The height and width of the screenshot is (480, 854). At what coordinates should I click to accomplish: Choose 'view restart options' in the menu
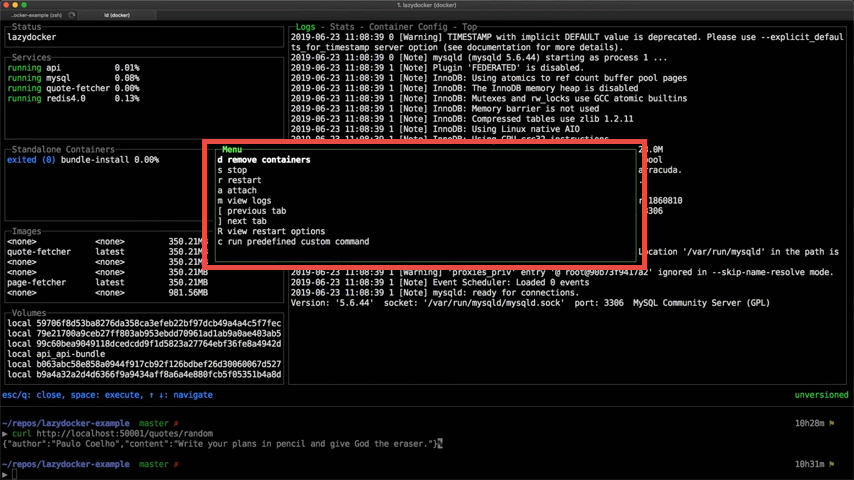coord(275,231)
